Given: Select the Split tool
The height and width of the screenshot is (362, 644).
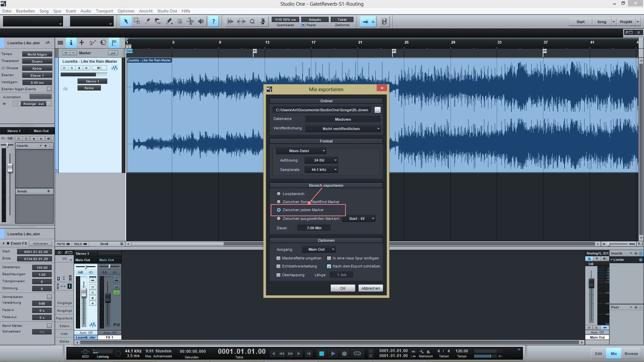Looking at the screenshot, I should [x=147, y=21].
